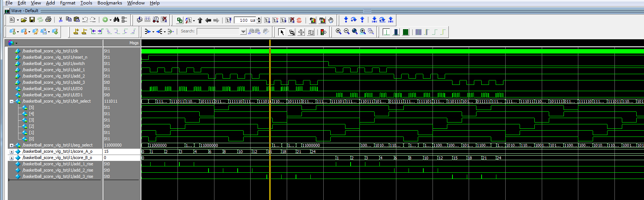
Task: Click the Collapse All tree icon
Action: click(x=124, y=20)
